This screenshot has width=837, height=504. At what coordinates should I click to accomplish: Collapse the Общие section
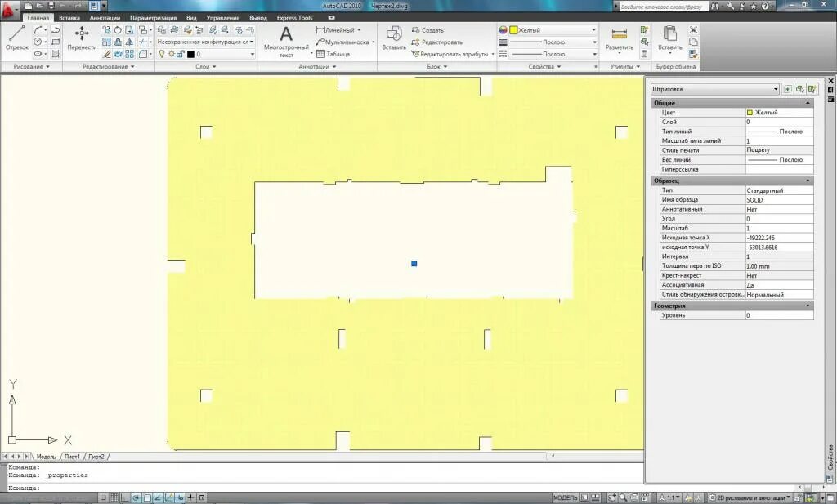(808, 103)
